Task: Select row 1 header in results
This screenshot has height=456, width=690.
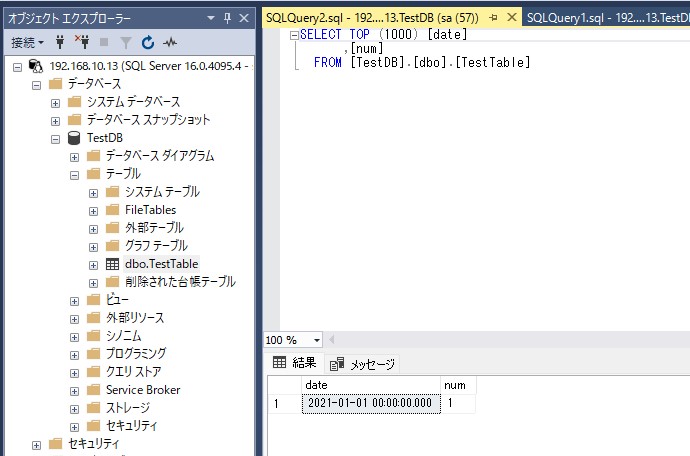Action: coord(284,403)
